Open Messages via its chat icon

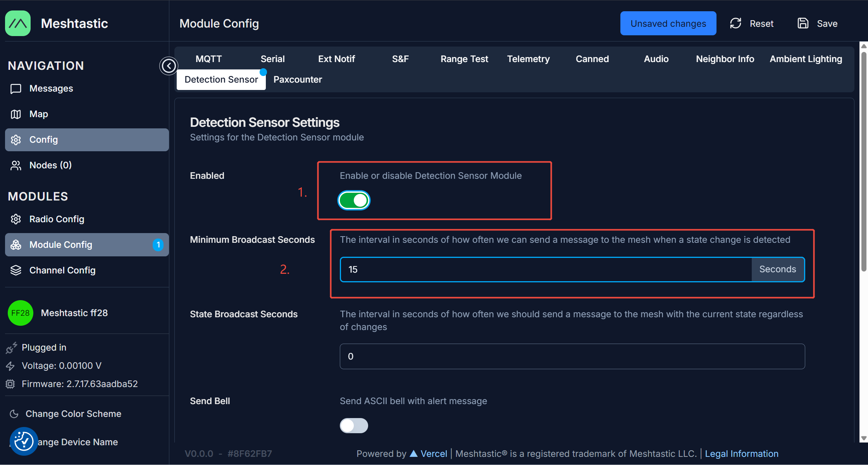coord(16,89)
